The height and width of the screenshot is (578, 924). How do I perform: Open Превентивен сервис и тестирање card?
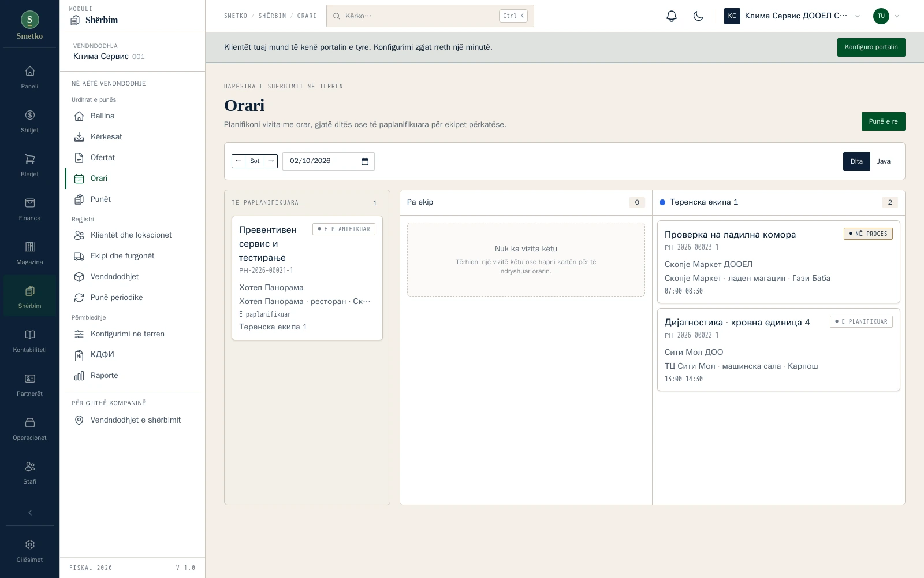point(307,278)
